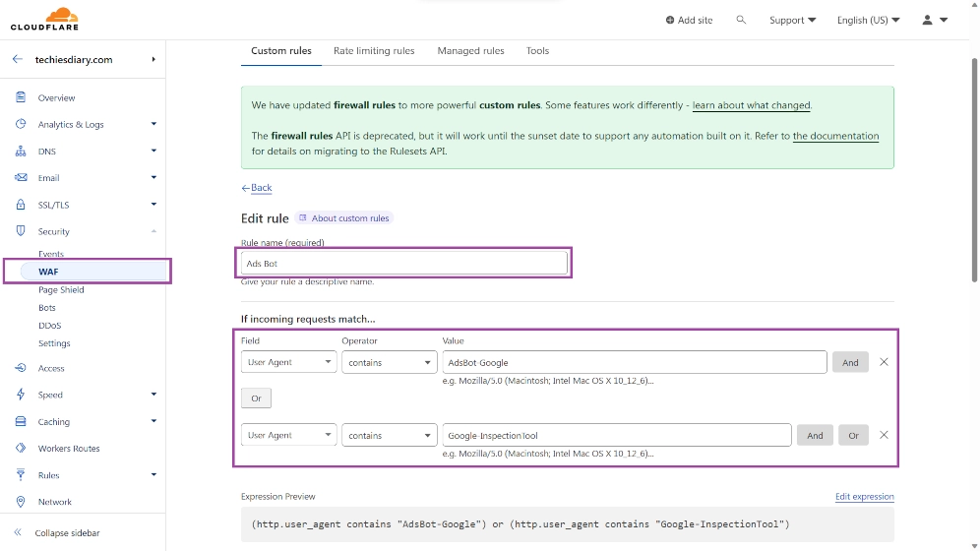980x551 pixels.
Task: Click the DNS sidebar icon
Action: pyautogui.click(x=21, y=151)
